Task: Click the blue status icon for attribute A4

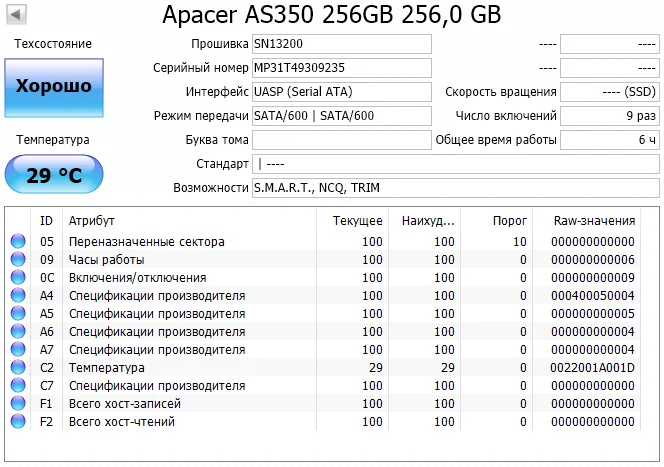Action: coord(18,295)
